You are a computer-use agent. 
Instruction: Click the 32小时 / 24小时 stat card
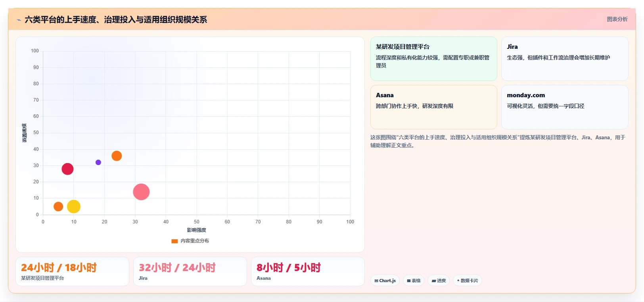(190, 271)
